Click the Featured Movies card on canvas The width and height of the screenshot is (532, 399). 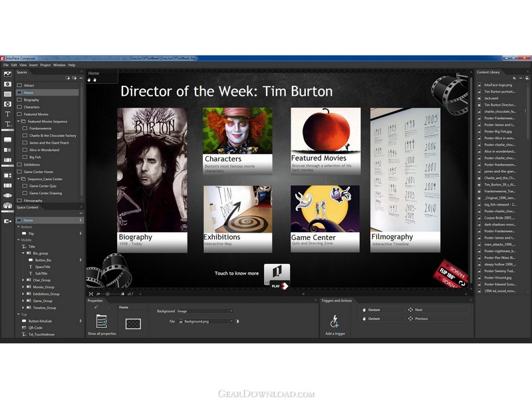pos(325,141)
